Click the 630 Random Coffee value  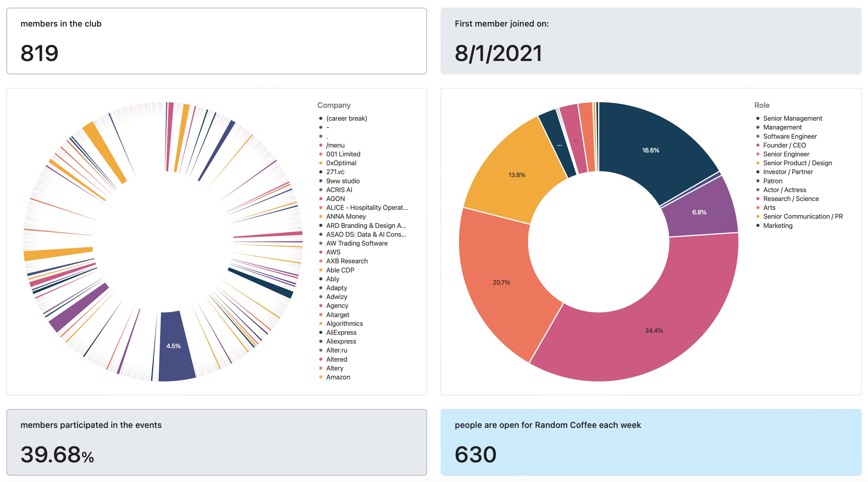(x=475, y=454)
